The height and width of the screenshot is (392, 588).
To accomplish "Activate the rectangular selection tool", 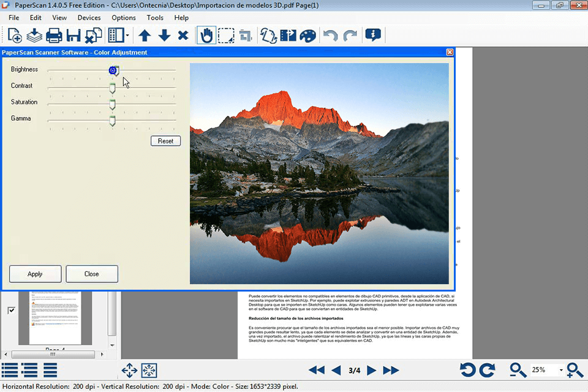I will [x=226, y=35].
